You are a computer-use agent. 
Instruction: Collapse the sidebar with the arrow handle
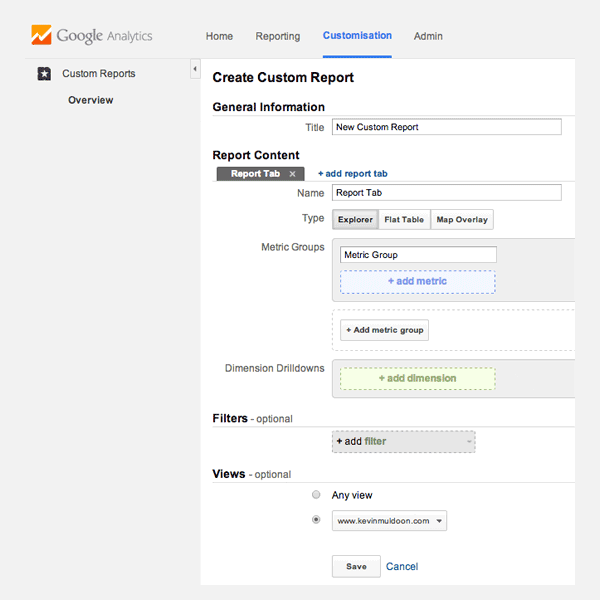click(195, 69)
